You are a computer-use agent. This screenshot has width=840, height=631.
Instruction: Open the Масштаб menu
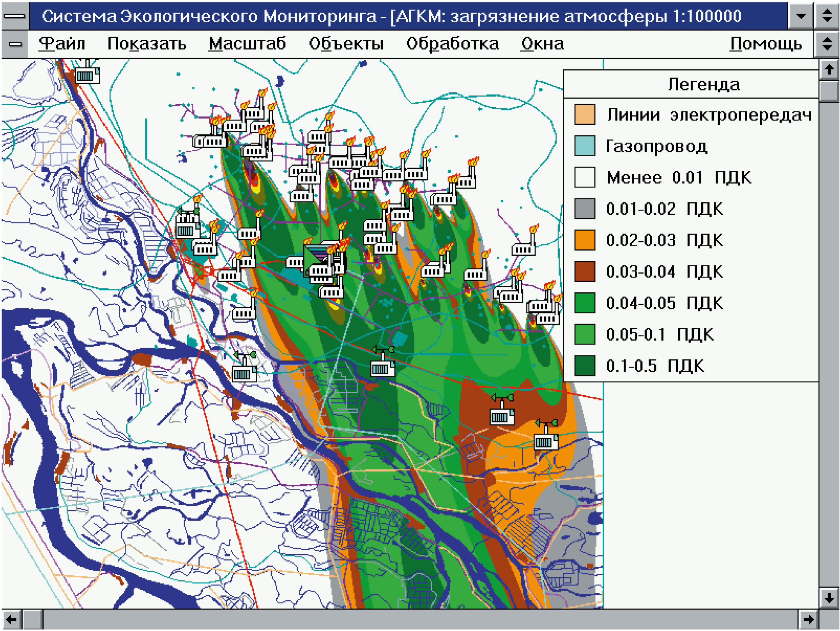click(247, 44)
